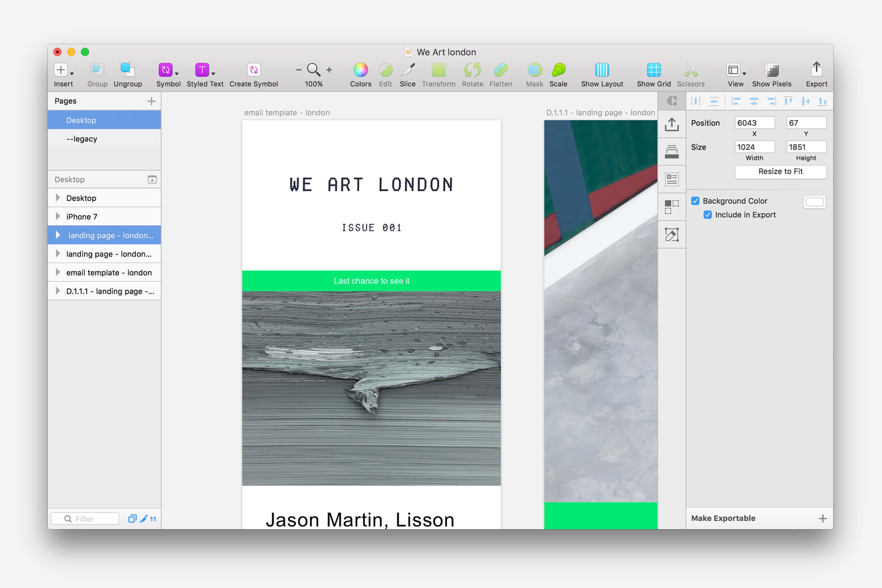Align top using the alignment icon
The width and height of the screenshot is (882, 588).
(x=788, y=101)
